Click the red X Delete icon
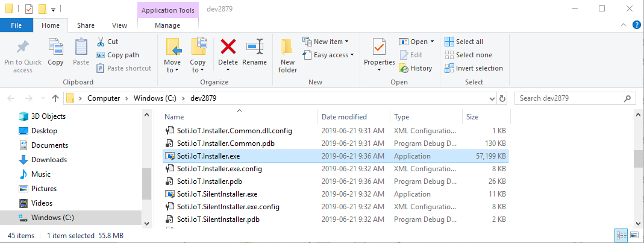Image resolution: width=644 pixels, height=243 pixels. coord(228,46)
